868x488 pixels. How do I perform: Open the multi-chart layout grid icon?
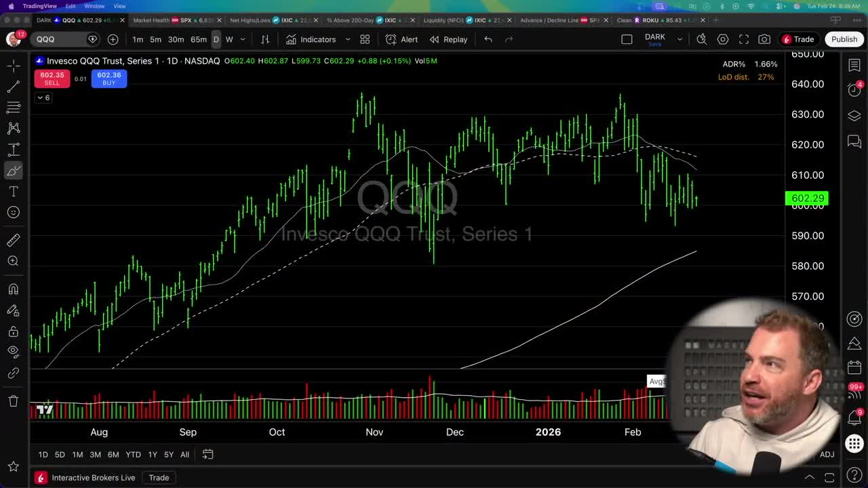365,39
